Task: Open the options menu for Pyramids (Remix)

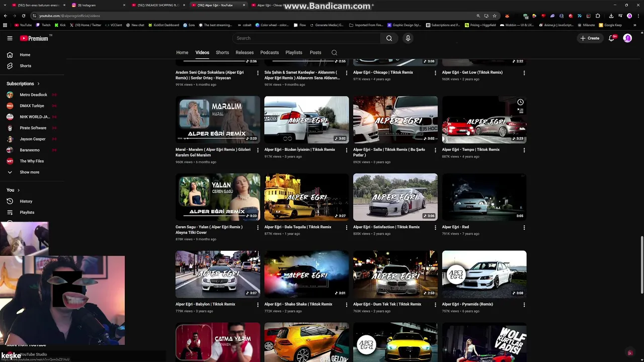Action: [524, 305]
